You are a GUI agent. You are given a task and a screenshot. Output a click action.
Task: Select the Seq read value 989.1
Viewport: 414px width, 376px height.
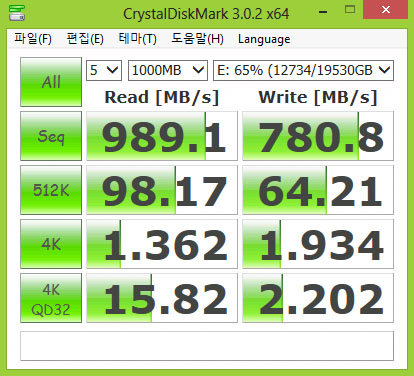162,136
